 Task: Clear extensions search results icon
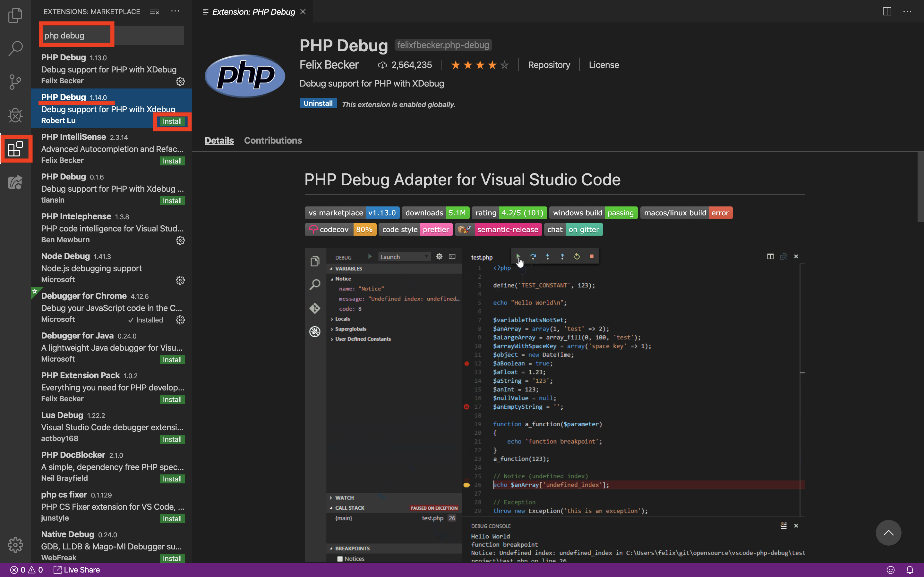[x=154, y=12]
